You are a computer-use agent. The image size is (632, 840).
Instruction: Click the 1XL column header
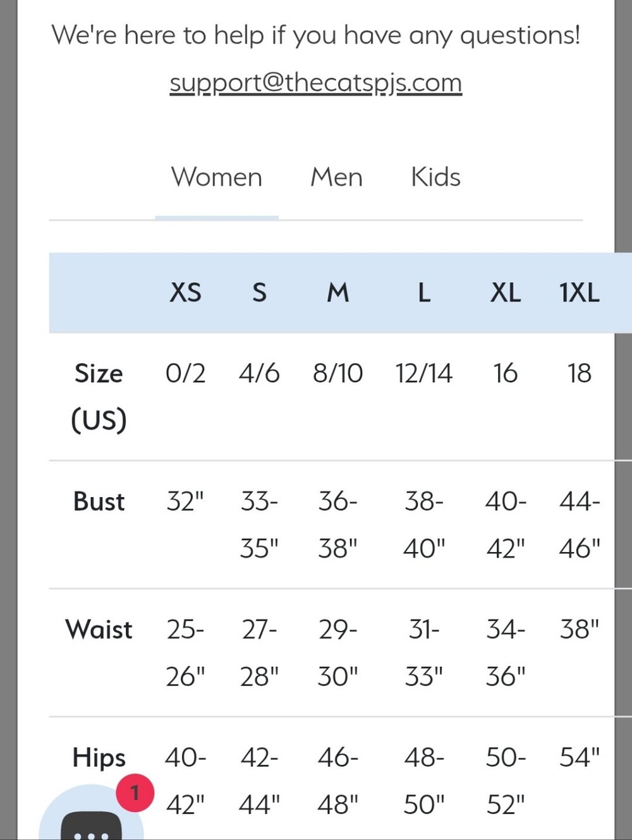[579, 293]
